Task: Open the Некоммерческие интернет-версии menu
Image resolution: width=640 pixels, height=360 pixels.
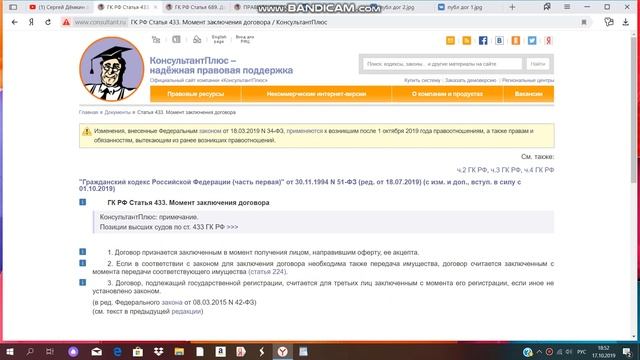Action: 316,94
